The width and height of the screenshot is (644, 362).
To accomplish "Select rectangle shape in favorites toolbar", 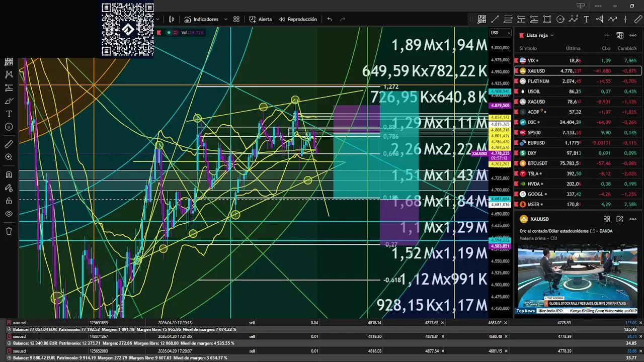I will coord(547,19).
